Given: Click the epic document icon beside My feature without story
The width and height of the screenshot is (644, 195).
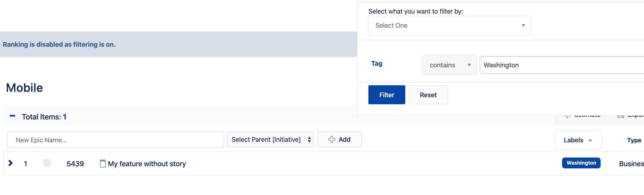Looking at the screenshot, I should click(x=103, y=163).
